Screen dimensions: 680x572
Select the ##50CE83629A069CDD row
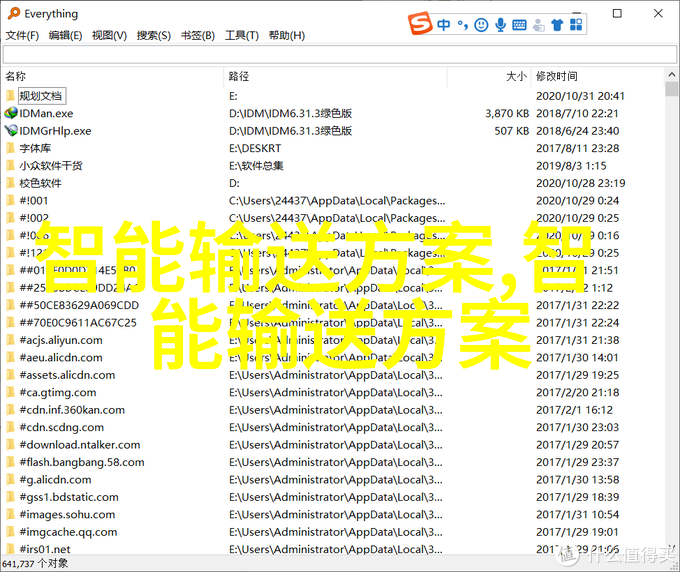pos(333,305)
